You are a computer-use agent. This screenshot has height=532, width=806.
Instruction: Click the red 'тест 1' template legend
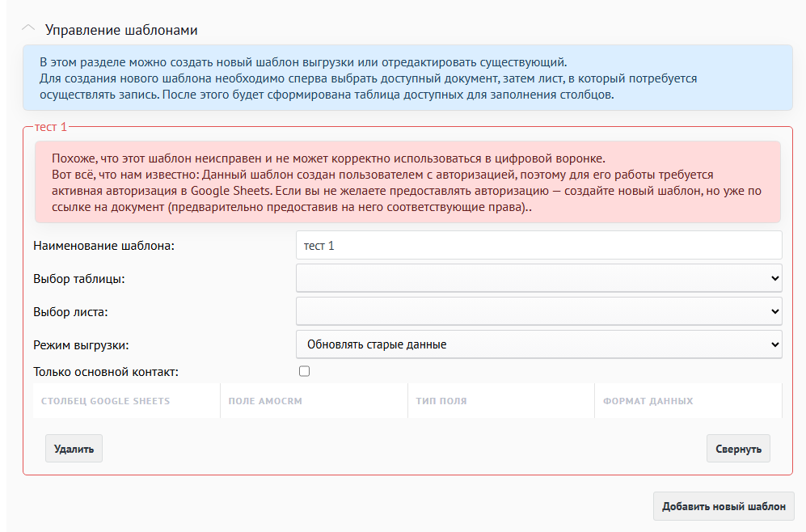(51, 127)
